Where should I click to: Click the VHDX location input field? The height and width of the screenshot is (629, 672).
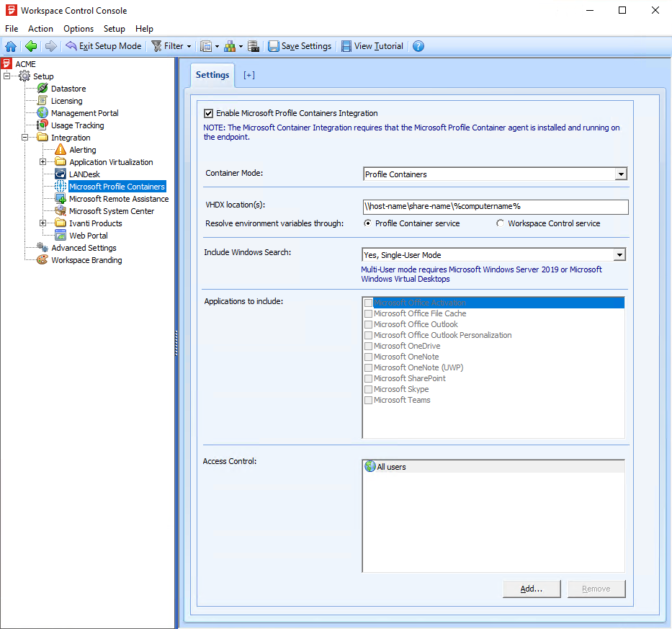coord(495,207)
